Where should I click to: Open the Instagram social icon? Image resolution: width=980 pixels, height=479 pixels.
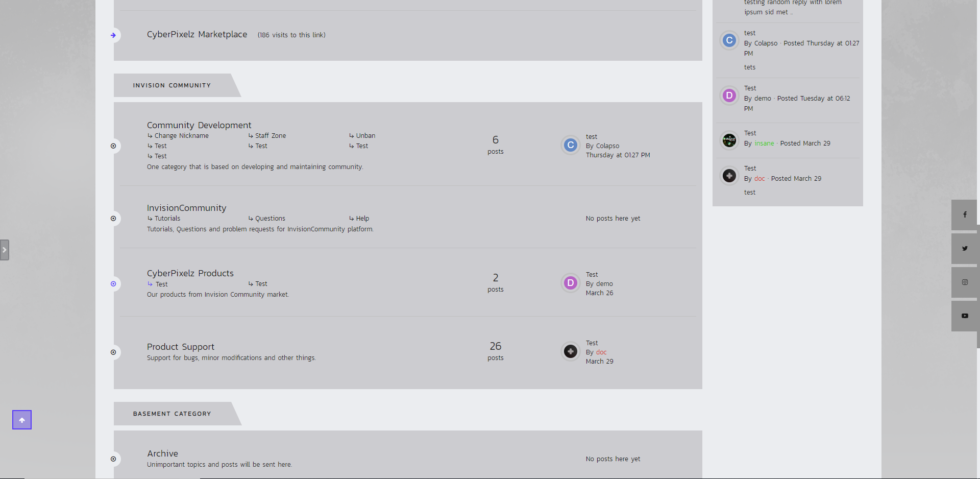tap(964, 282)
